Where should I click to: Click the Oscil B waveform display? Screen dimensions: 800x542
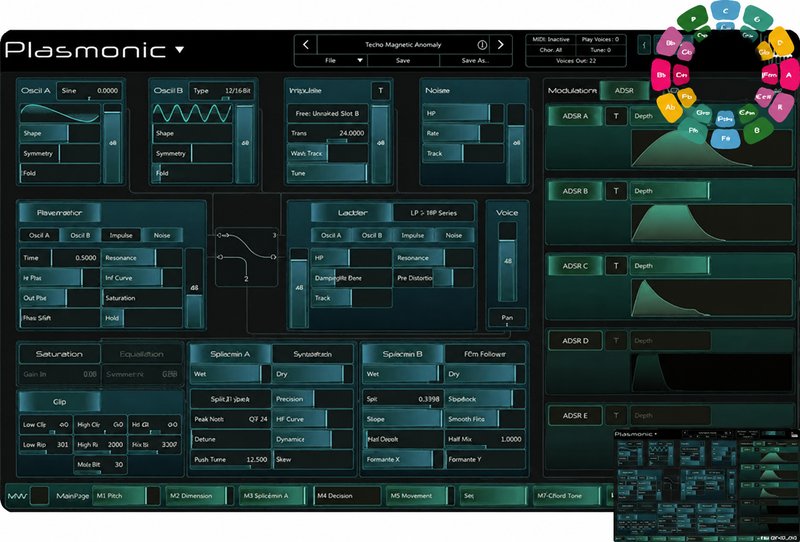click(x=192, y=113)
